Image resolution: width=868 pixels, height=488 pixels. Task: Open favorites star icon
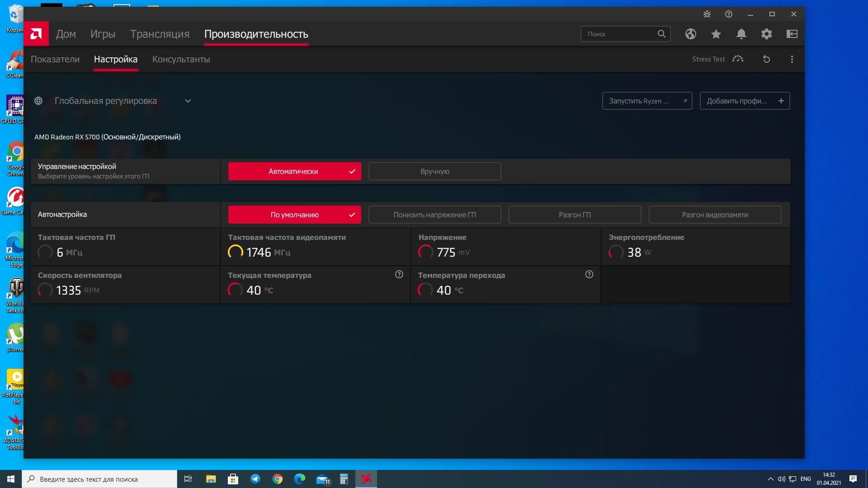716,34
